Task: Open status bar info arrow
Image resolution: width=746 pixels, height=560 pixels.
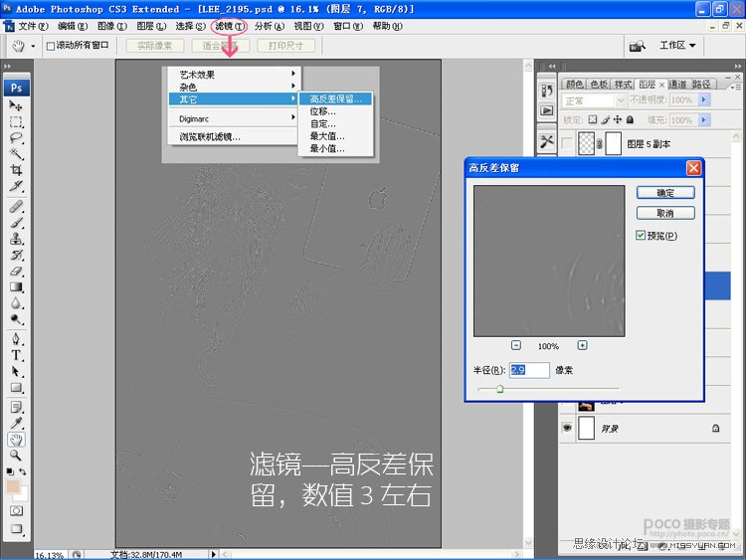Action: coord(214,554)
